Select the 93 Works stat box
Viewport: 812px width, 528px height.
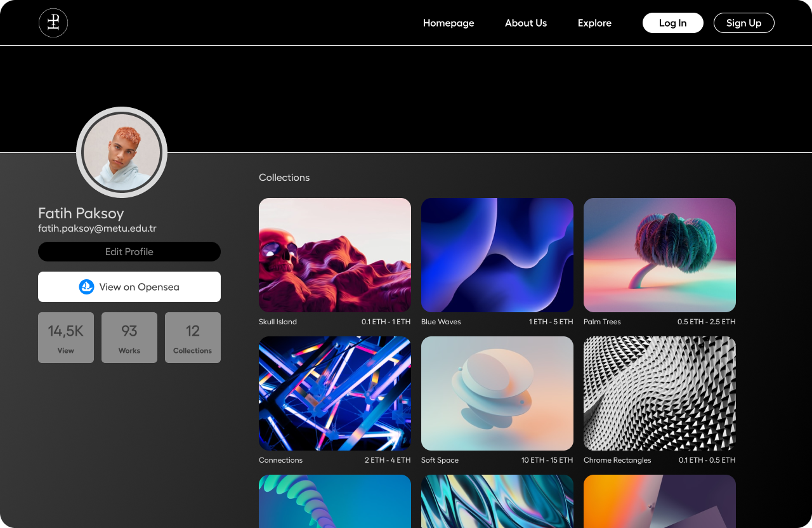pos(129,338)
